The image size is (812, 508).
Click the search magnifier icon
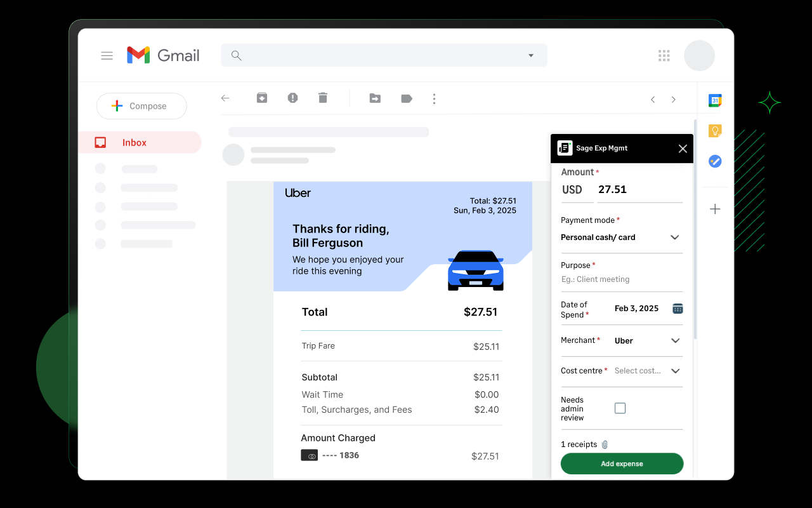pyautogui.click(x=237, y=55)
